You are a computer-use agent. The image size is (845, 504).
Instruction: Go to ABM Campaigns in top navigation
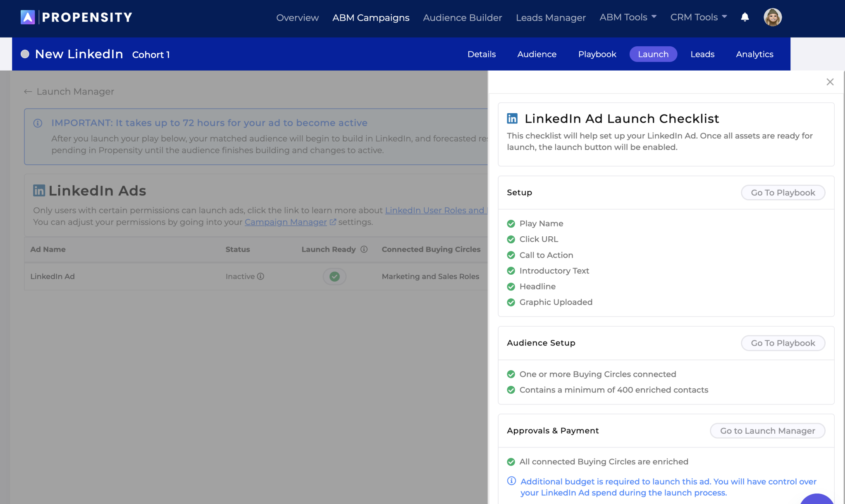tap(371, 18)
